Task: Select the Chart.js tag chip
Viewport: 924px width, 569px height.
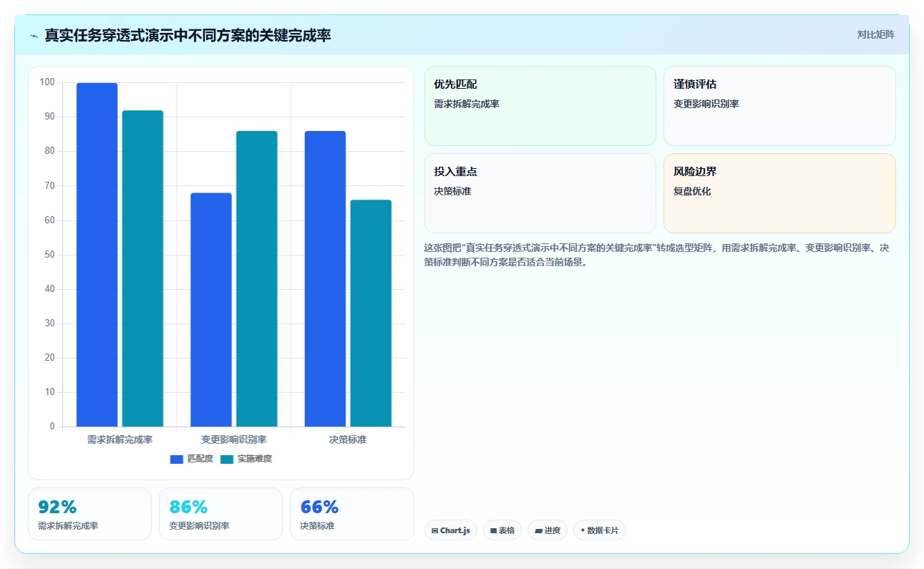Action: coord(451,530)
